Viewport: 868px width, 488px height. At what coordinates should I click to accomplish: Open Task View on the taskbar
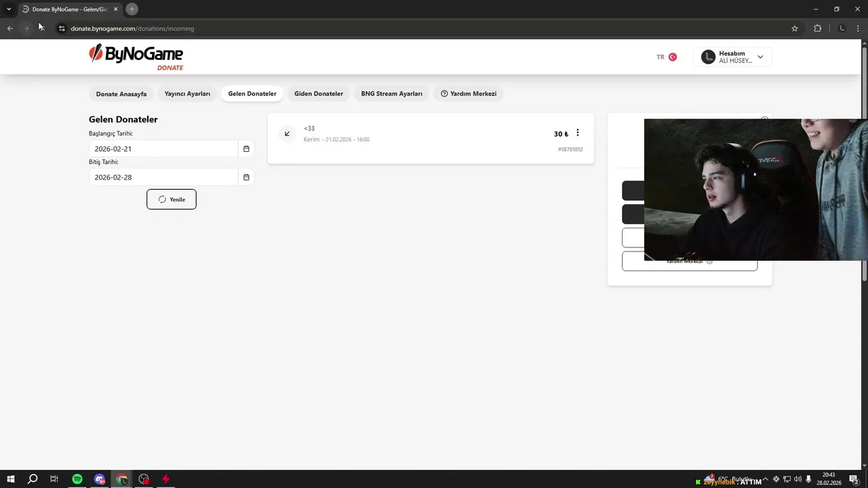pos(54,479)
